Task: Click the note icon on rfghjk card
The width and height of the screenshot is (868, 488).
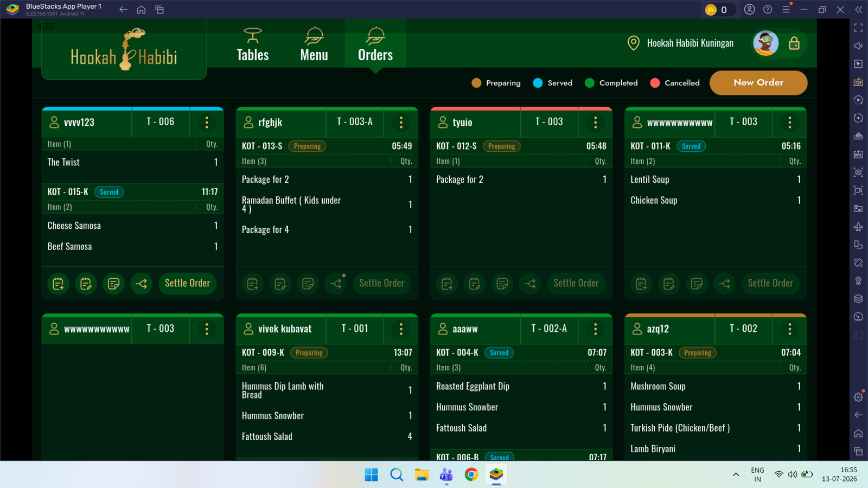Action: point(308,284)
